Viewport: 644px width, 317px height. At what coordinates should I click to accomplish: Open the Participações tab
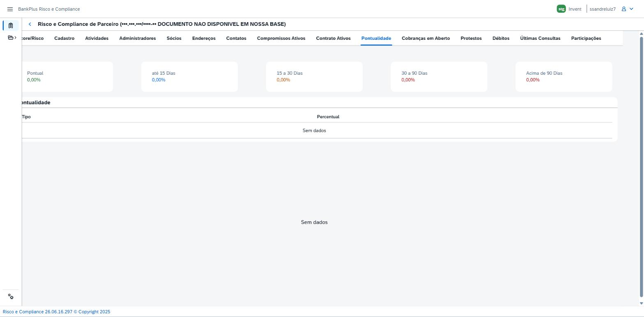[586, 38]
